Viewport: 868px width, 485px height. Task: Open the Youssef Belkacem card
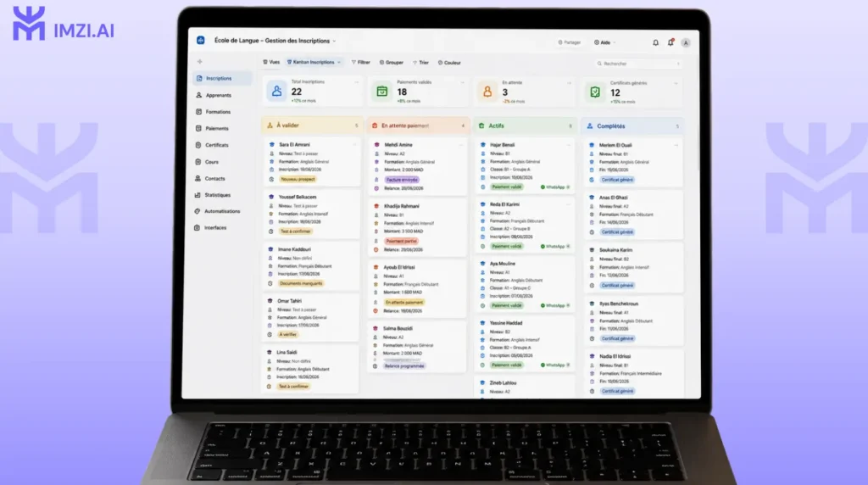click(312, 215)
